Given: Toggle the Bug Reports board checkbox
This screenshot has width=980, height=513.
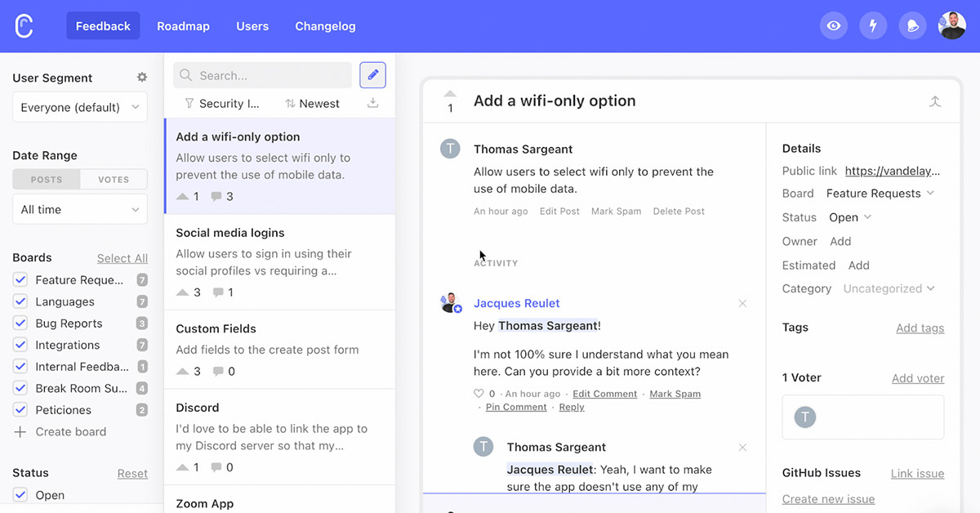Looking at the screenshot, I should (x=21, y=323).
